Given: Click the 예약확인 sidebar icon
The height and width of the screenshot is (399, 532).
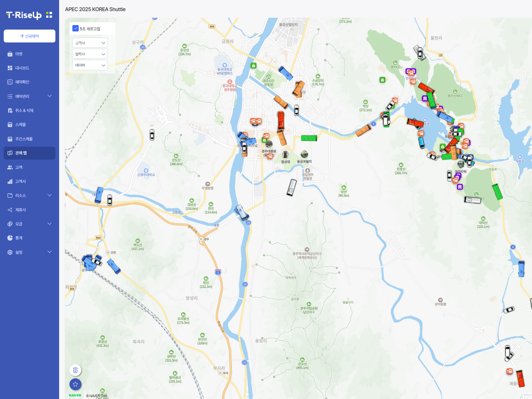Looking at the screenshot, I should pyautogui.click(x=10, y=82).
